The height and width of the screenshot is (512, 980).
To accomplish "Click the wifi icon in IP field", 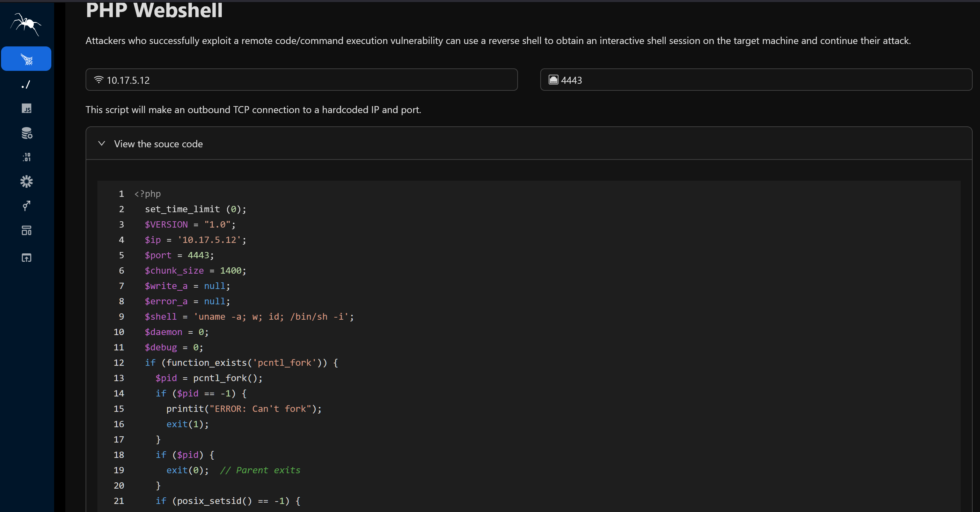I will [x=98, y=80].
